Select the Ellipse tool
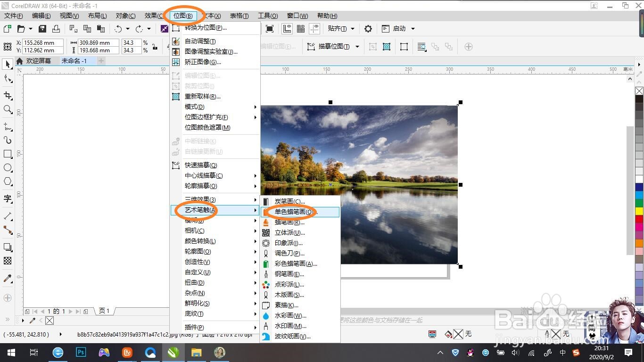The width and height of the screenshot is (644, 362). tap(8, 168)
